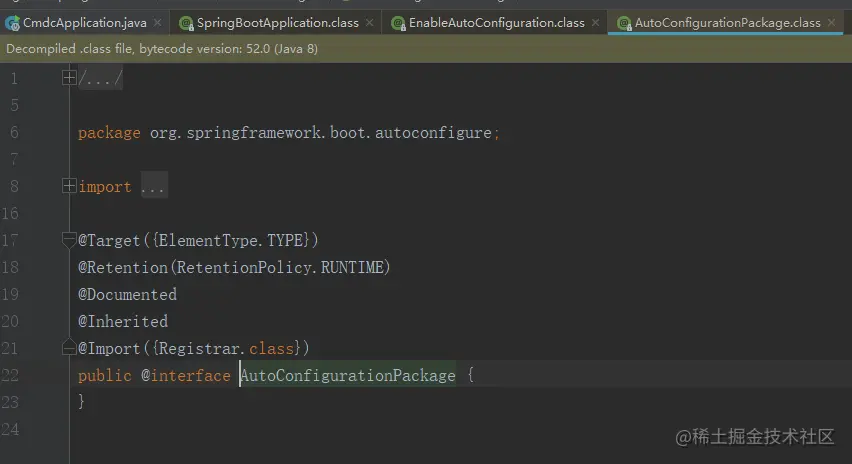Click line number 22 in the gutter
852x464 pixels.
pos(10,375)
